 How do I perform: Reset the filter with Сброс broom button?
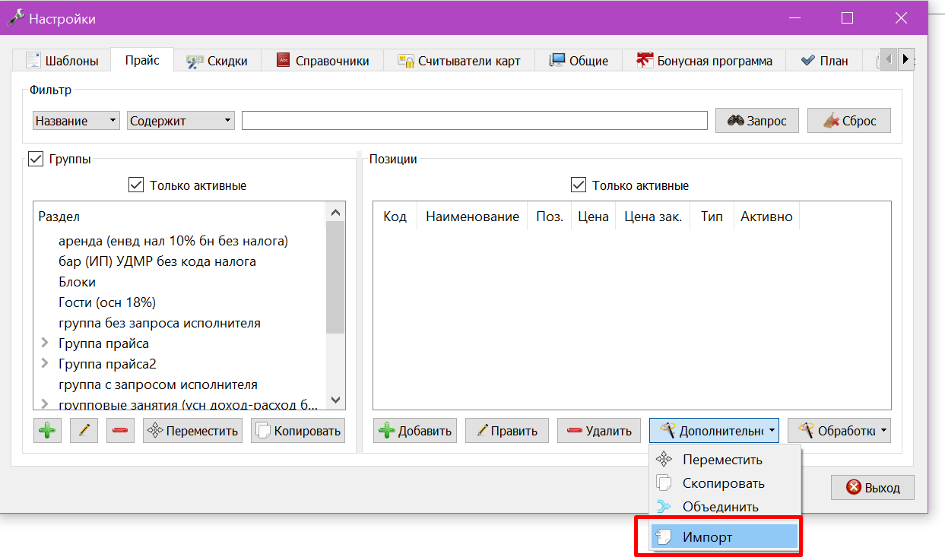pyautogui.click(x=849, y=121)
